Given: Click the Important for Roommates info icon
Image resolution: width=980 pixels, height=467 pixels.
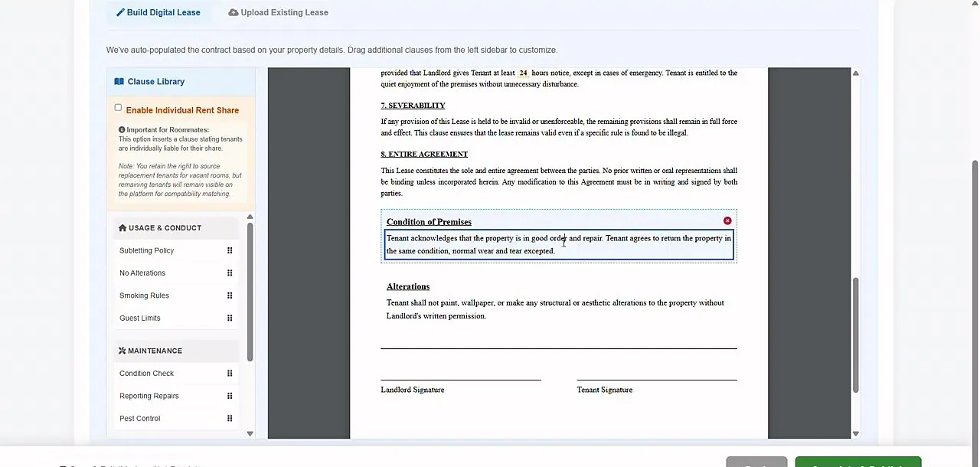Looking at the screenshot, I should [x=122, y=130].
